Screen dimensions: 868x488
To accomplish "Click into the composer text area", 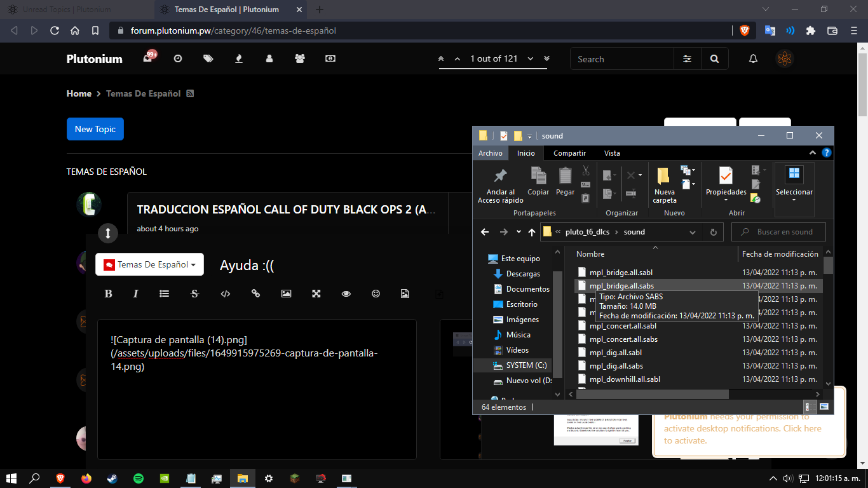I will [257, 390].
